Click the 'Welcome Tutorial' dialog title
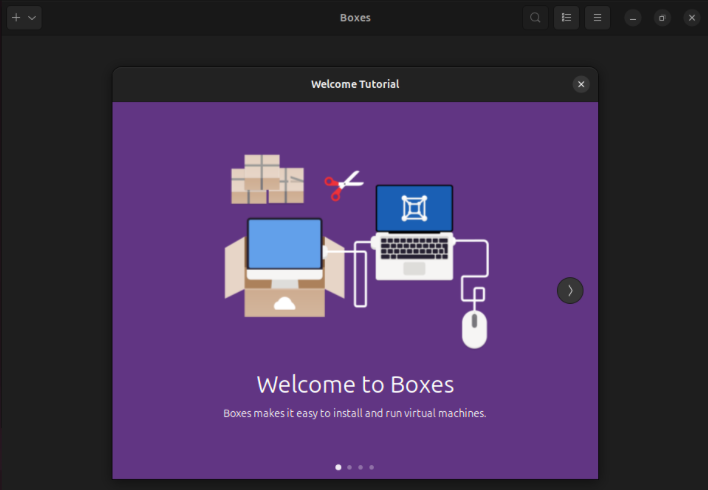This screenshot has height=490, width=708. (x=355, y=84)
